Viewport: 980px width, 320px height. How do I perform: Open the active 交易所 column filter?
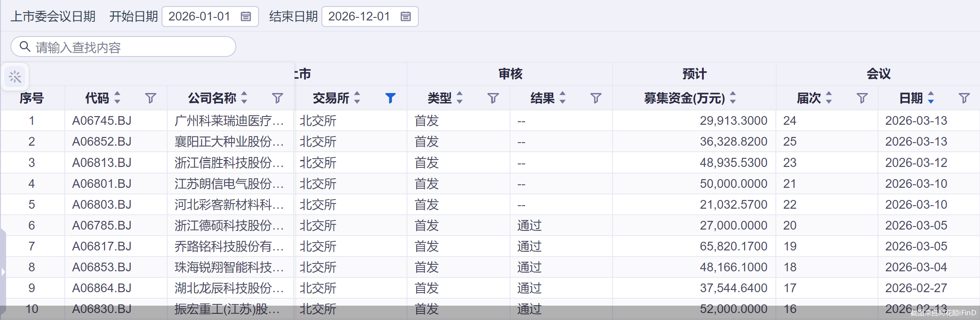[x=390, y=98]
